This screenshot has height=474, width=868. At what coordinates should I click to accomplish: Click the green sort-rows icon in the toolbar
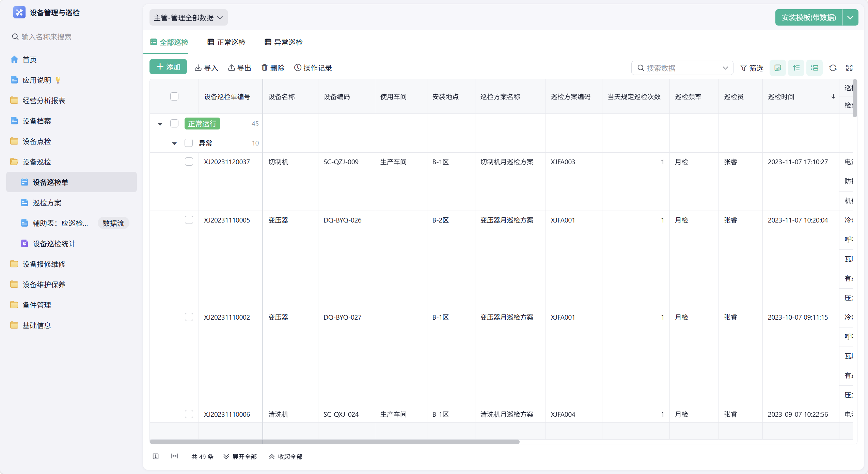pyautogui.click(x=796, y=68)
